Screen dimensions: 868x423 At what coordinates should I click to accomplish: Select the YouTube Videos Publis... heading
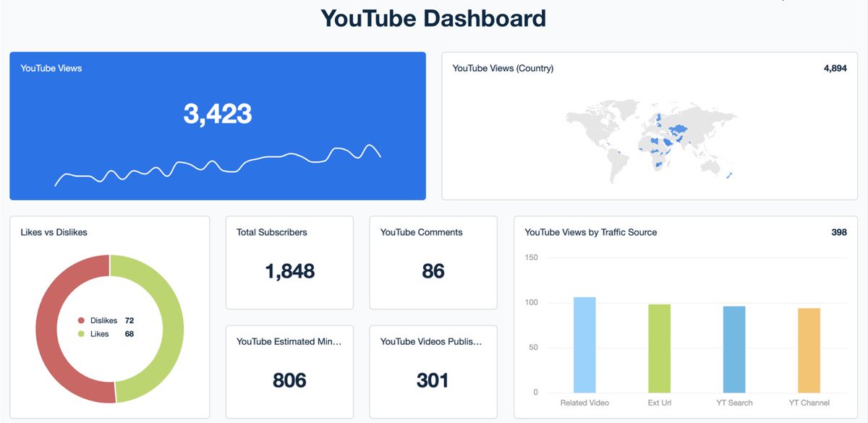tap(430, 341)
